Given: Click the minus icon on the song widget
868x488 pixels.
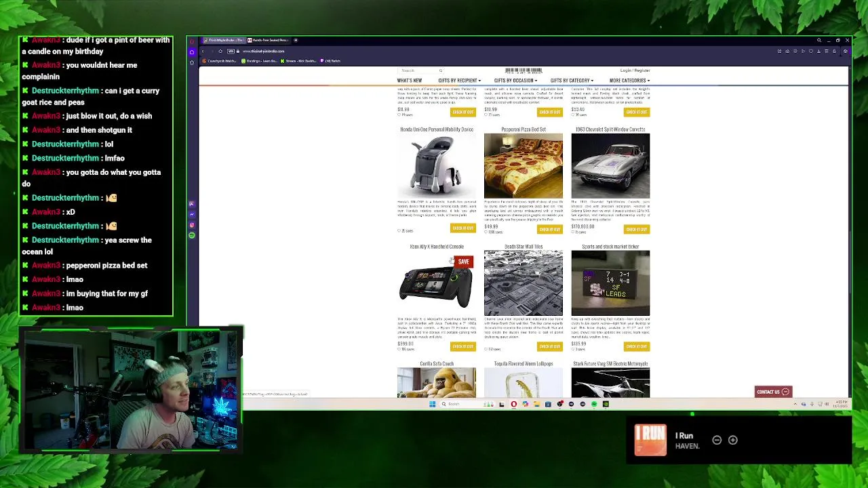Looking at the screenshot, I should pyautogui.click(x=717, y=440).
